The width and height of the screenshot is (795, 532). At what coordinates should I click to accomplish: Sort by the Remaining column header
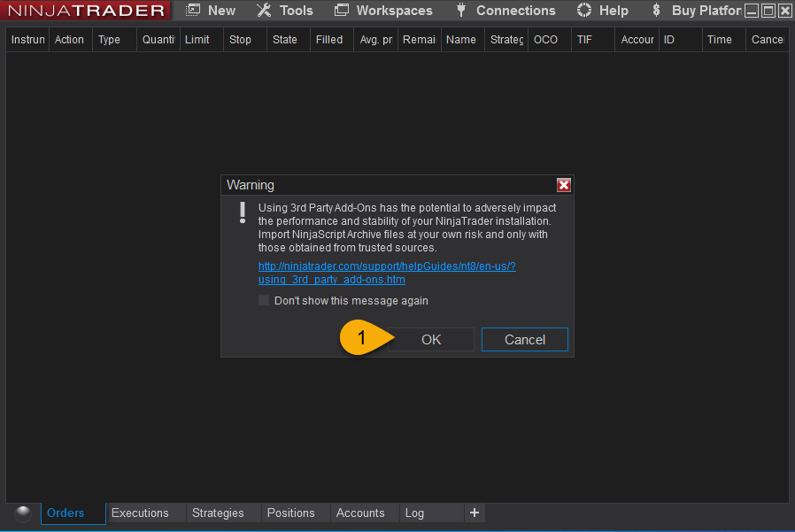pos(419,40)
